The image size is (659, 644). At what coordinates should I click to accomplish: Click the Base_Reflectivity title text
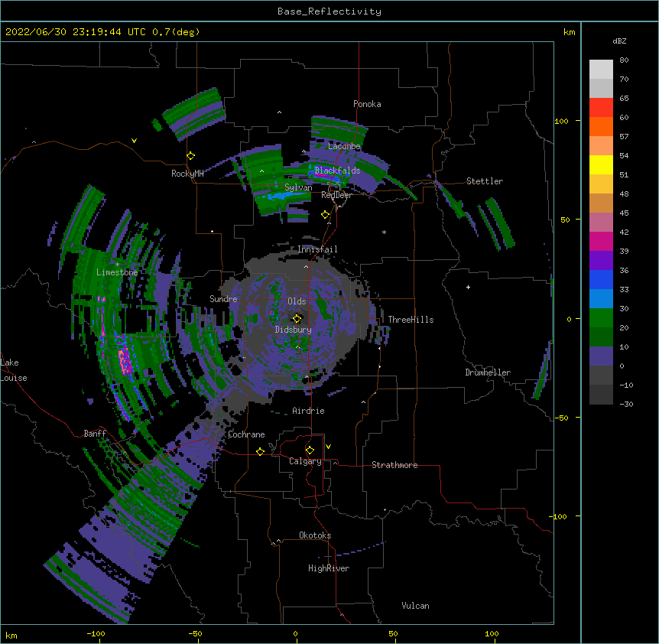[x=329, y=11]
